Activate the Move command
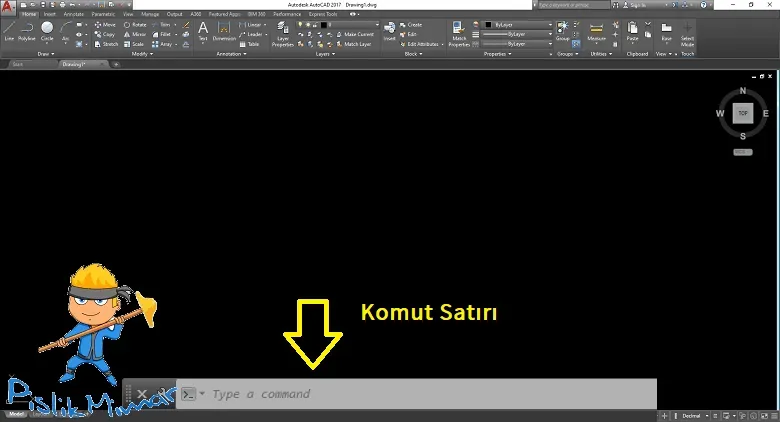This screenshot has height=422, width=780. click(105, 24)
